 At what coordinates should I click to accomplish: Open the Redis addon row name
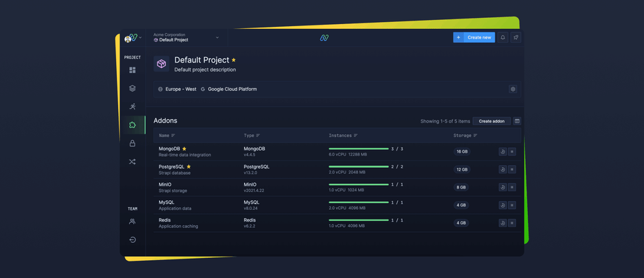pos(165,220)
